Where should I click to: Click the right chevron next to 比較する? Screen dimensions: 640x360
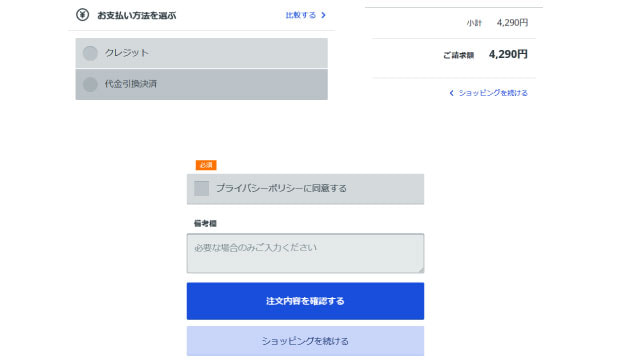323,15
